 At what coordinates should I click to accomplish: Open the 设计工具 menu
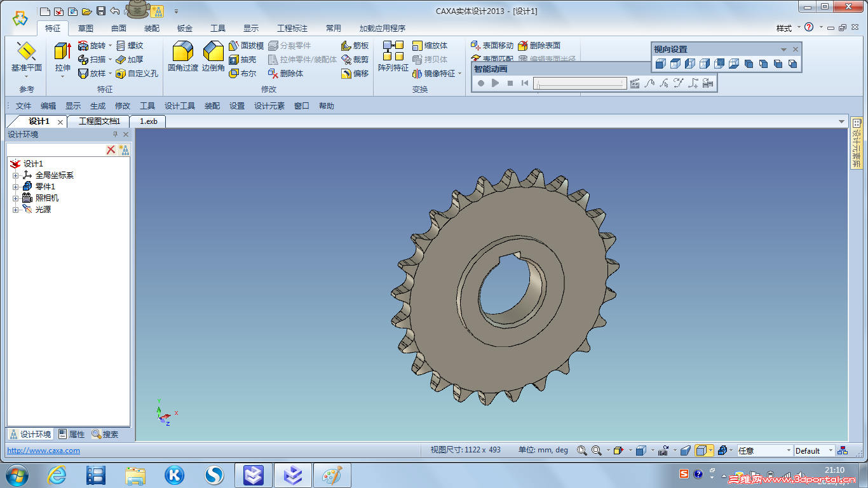(x=180, y=106)
